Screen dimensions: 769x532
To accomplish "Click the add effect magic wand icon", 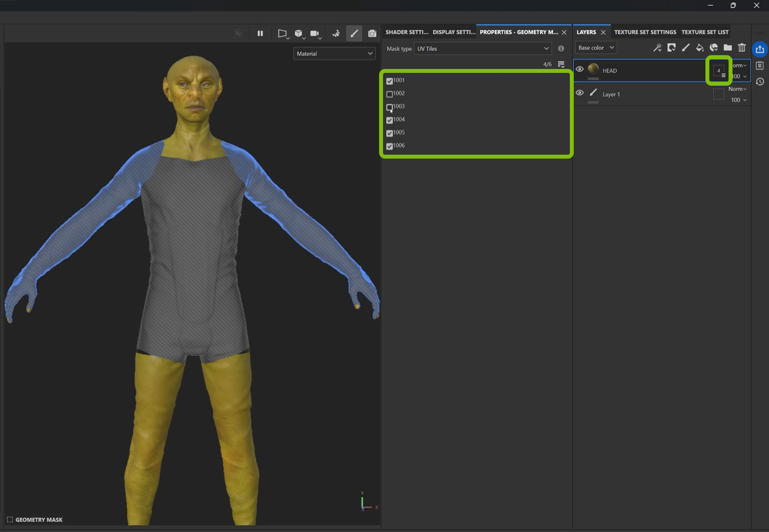I will (x=657, y=48).
